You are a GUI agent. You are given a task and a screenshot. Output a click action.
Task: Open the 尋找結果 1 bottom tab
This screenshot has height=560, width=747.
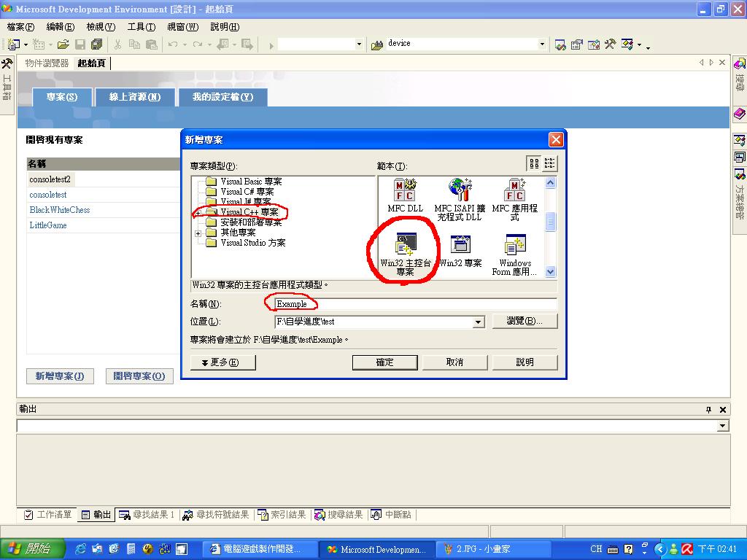[x=147, y=515]
